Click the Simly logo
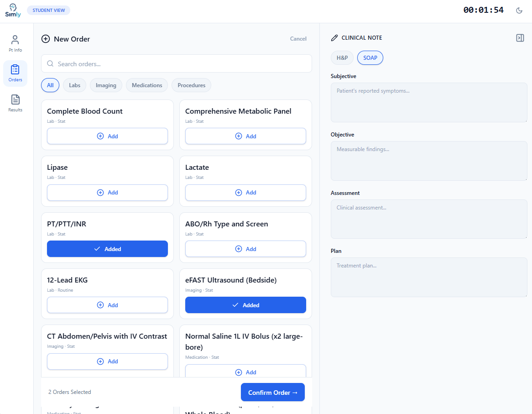The height and width of the screenshot is (414, 532). 13,10
